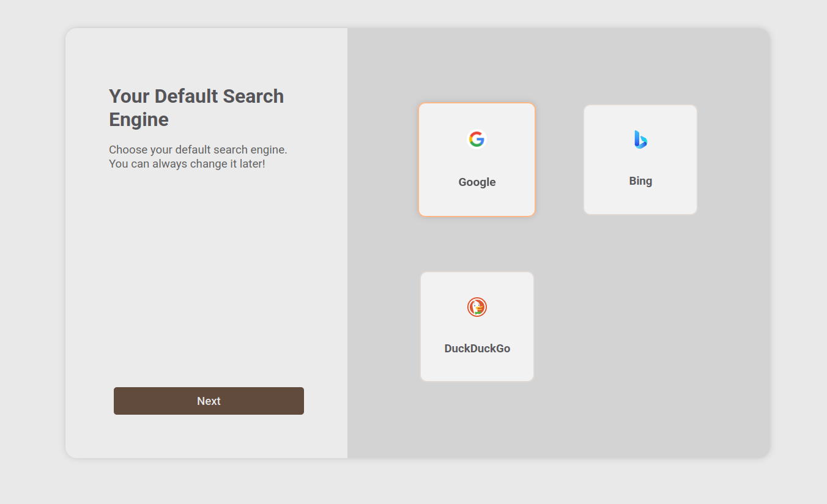The image size is (827, 504).
Task: Choose the Bing label on its card
Action: [640, 181]
